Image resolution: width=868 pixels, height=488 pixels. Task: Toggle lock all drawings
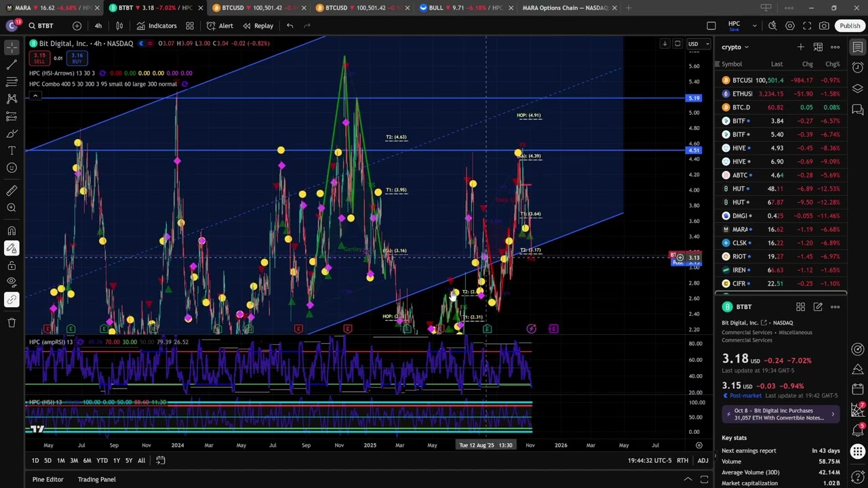tap(12, 265)
